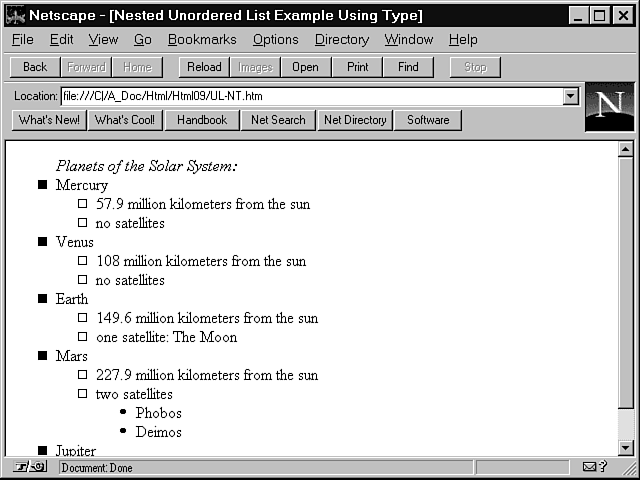Print the current page
640x480 pixels.
(x=357, y=67)
